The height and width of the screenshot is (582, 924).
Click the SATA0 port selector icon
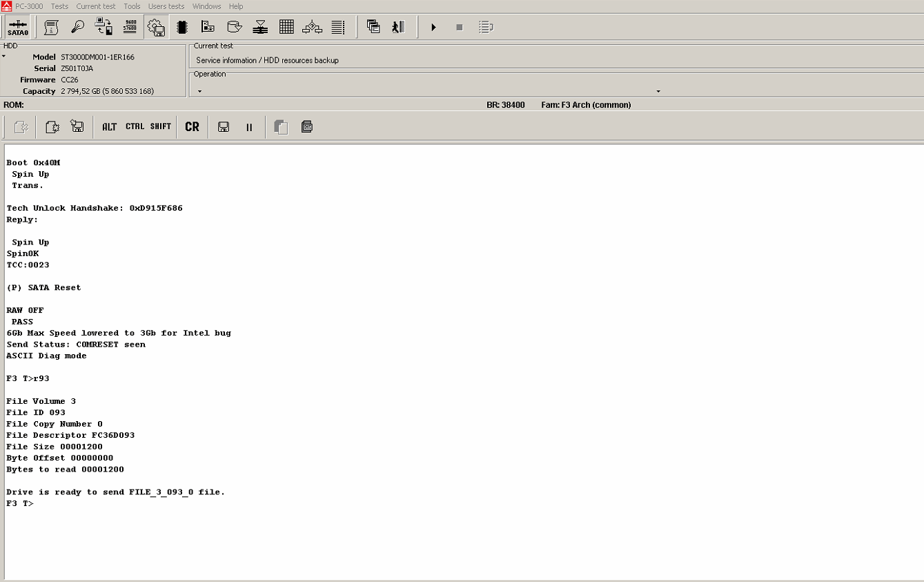point(18,28)
